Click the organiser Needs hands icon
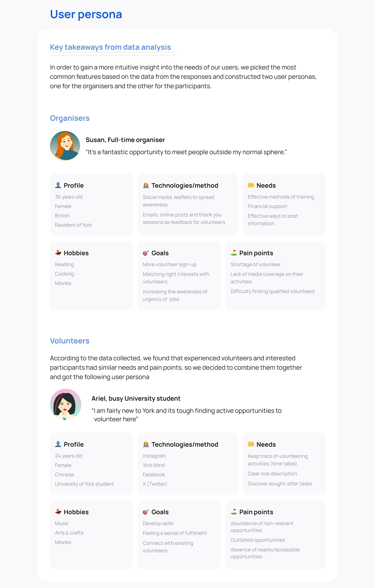 point(251,185)
